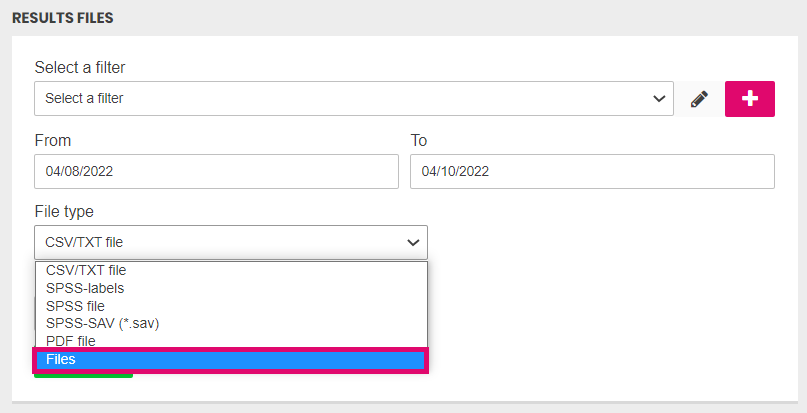Select the SPSS-labels option
This screenshot has width=807, height=413.
(x=231, y=288)
